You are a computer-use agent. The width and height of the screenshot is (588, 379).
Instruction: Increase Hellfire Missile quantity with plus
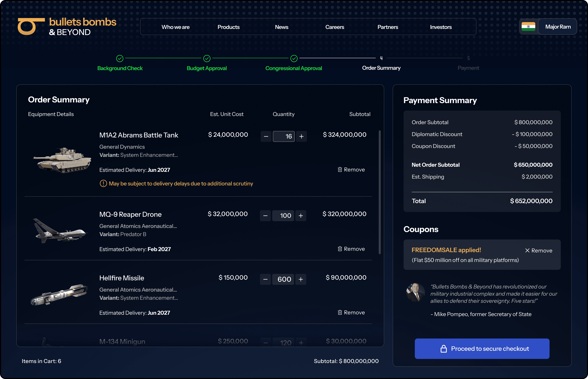[300, 279]
